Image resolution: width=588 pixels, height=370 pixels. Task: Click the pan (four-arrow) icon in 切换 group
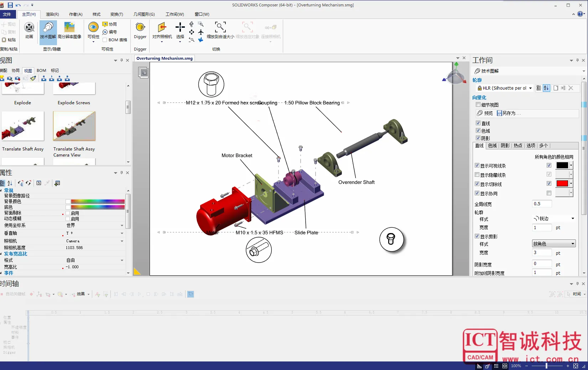pyautogui.click(x=192, y=32)
